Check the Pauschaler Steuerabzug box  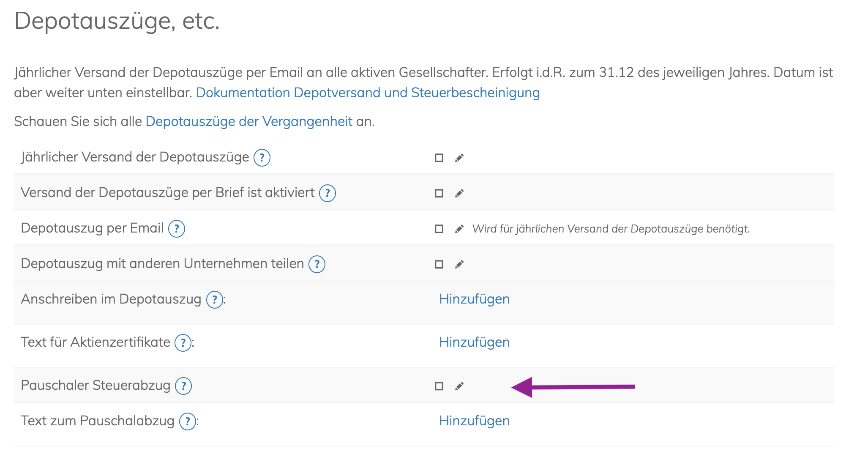pos(439,386)
